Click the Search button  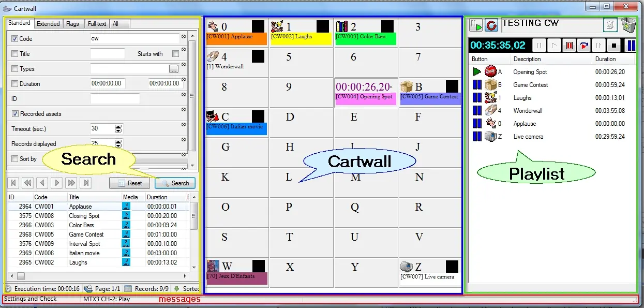pyautogui.click(x=175, y=183)
